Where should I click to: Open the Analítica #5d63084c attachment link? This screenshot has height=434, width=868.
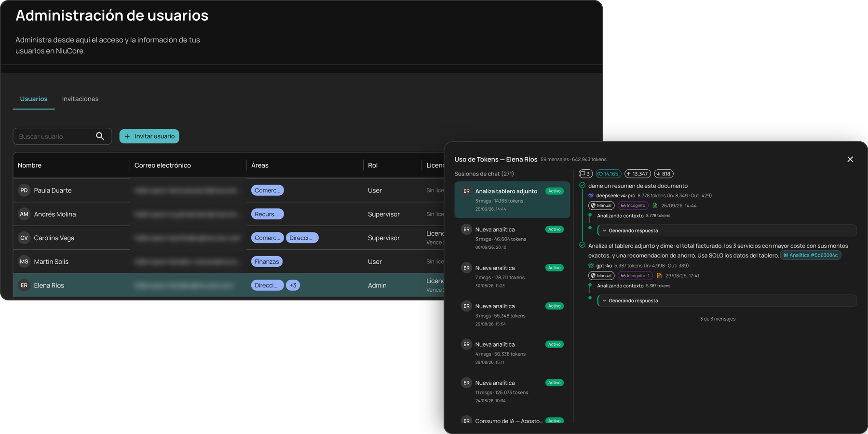811,255
